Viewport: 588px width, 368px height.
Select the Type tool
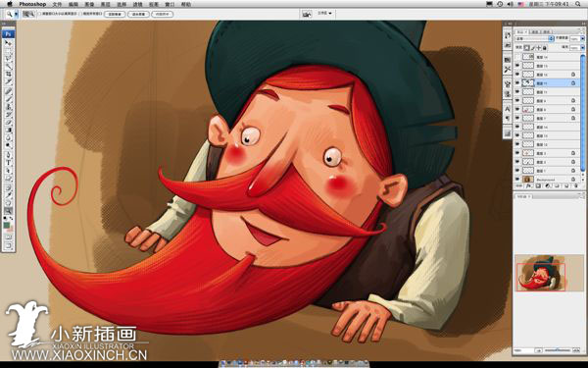8,163
